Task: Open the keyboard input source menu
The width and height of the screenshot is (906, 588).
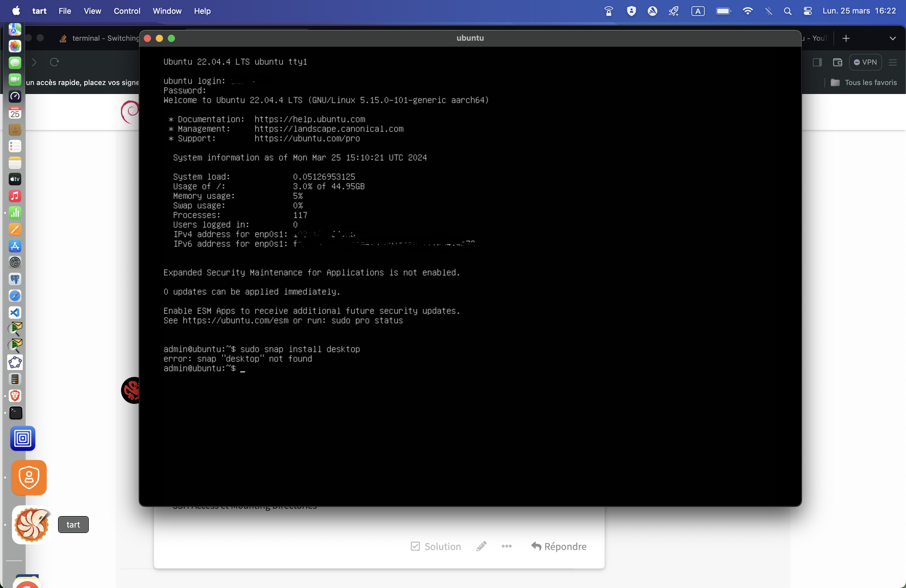Action: (698, 11)
